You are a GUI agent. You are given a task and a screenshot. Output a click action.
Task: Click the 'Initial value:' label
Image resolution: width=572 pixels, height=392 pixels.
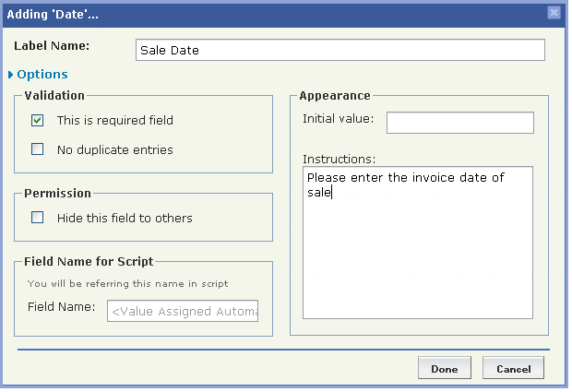click(x=338, y=119)
